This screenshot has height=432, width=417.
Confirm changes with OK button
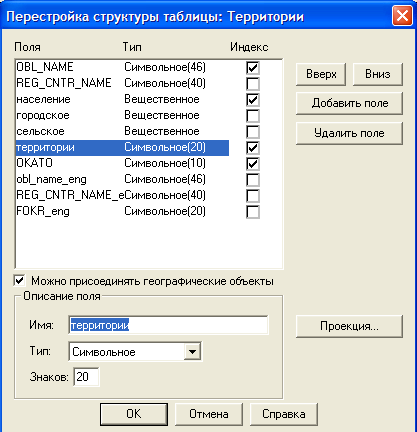point(134,414)
